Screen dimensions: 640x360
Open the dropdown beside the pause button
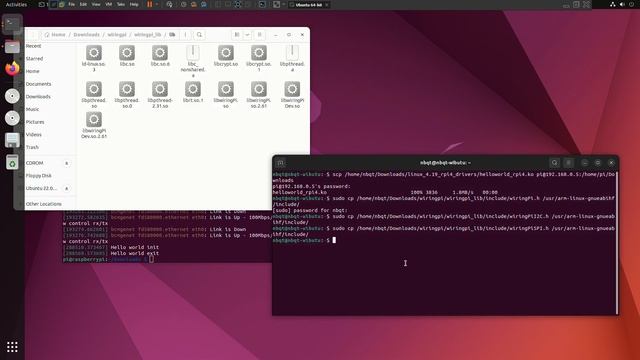pyautogui.click(x=157, y=4)
